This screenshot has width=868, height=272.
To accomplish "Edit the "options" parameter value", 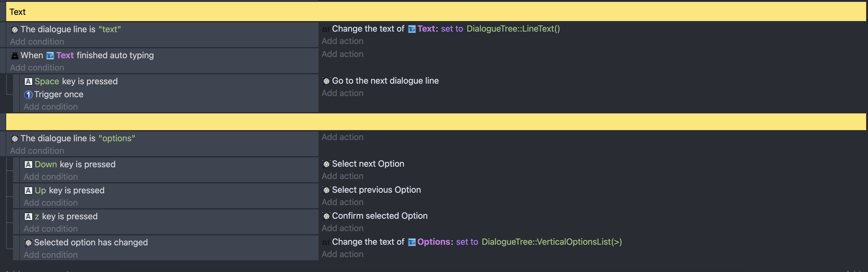I will click(x=117, y=138).
